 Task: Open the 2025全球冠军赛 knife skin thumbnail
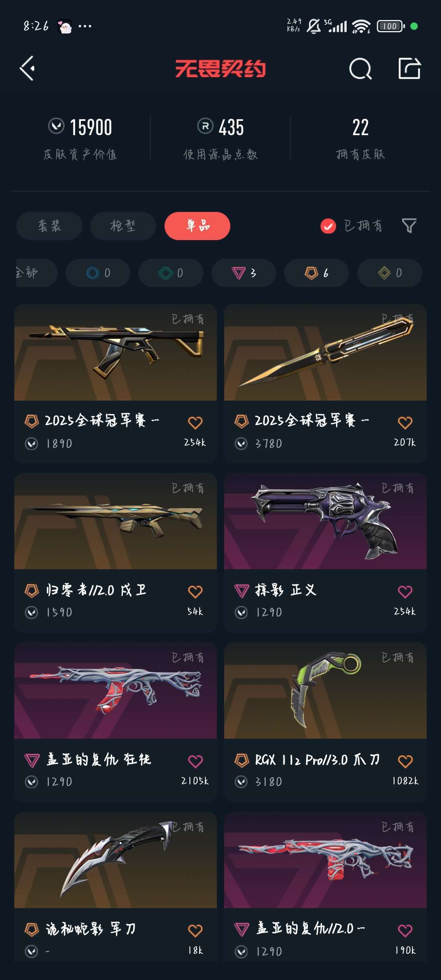pyautogui.click(x=325, y=352)
